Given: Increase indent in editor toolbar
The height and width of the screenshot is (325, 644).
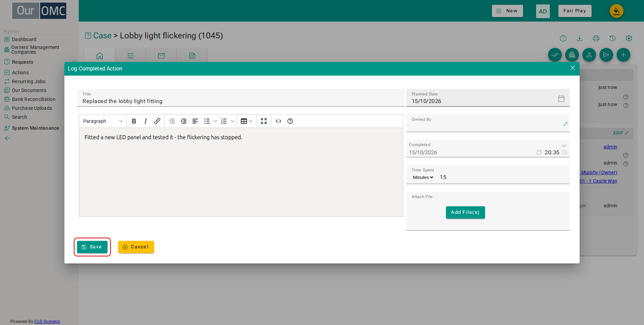Looking at the screenshot, I should (x=184, y=121).
